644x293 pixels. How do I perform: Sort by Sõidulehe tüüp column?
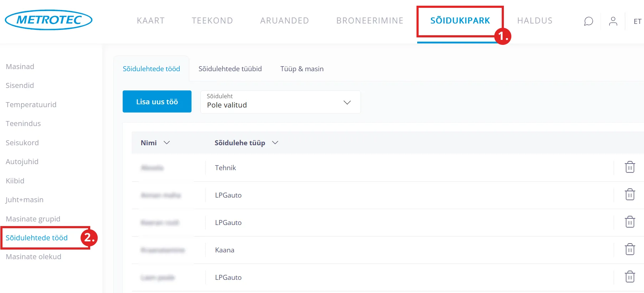(275, 143)
